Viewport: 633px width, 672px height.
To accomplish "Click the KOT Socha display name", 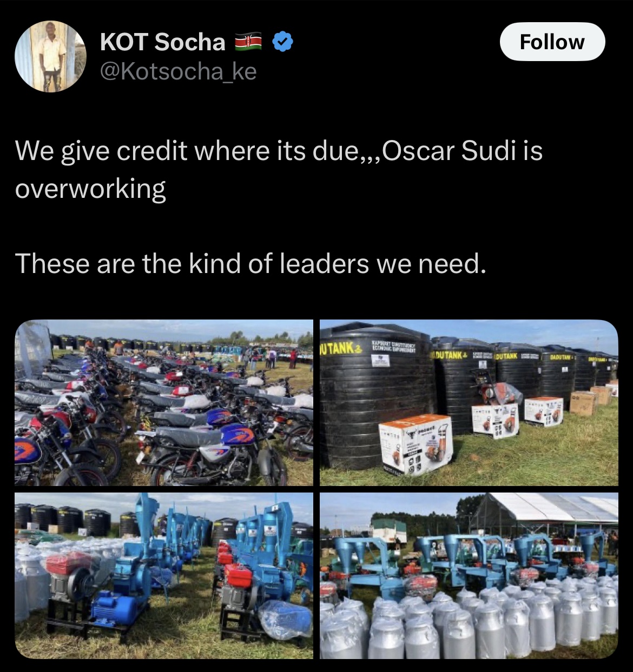I will tap(163, 42).
